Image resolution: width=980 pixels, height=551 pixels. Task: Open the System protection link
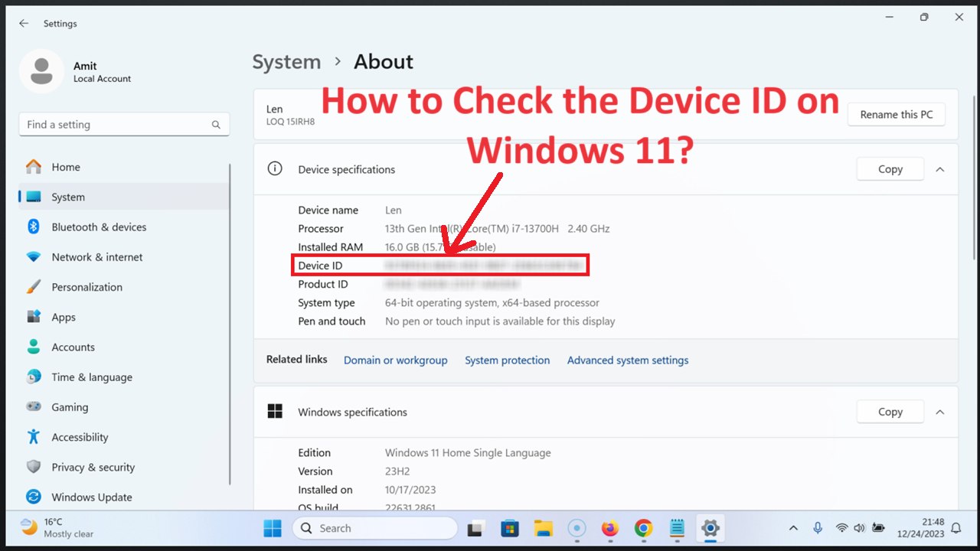click(x=507, y=360)
